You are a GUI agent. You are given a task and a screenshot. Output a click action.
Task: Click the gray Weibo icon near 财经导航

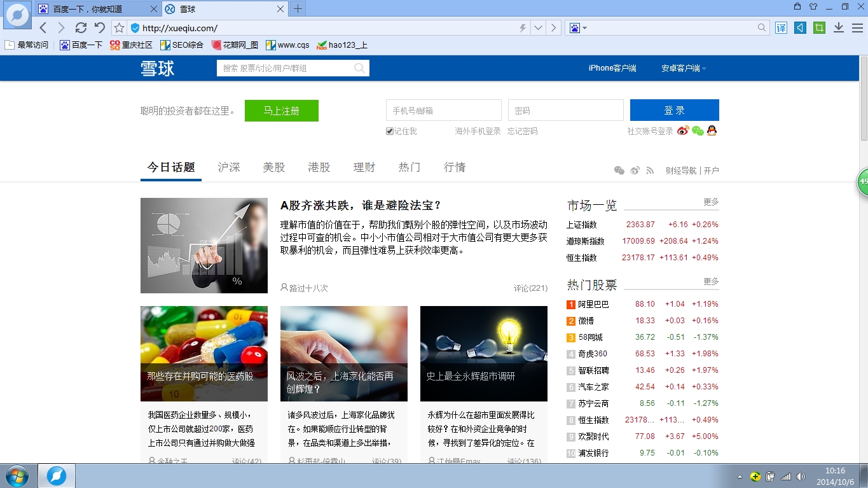pyautogui.click(x=635, y=171)
